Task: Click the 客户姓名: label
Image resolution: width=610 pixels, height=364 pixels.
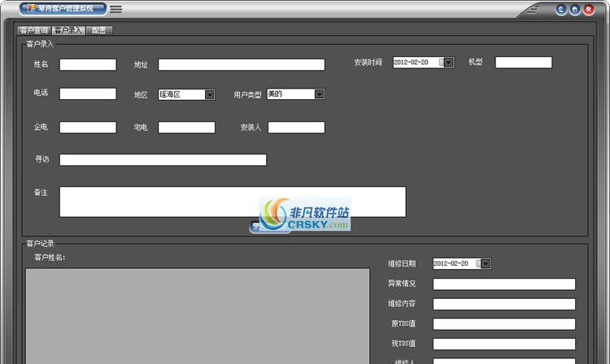Action: (50, 258)
